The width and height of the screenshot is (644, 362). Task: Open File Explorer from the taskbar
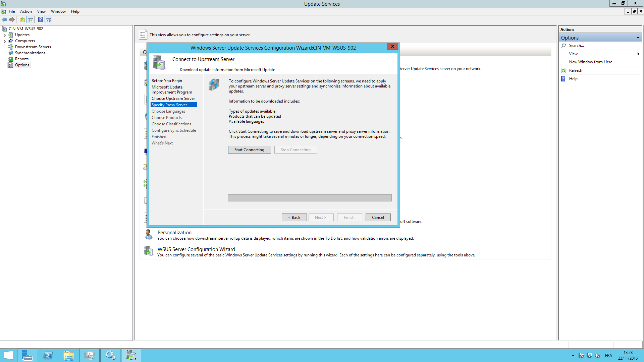click(x=68, y=355)
